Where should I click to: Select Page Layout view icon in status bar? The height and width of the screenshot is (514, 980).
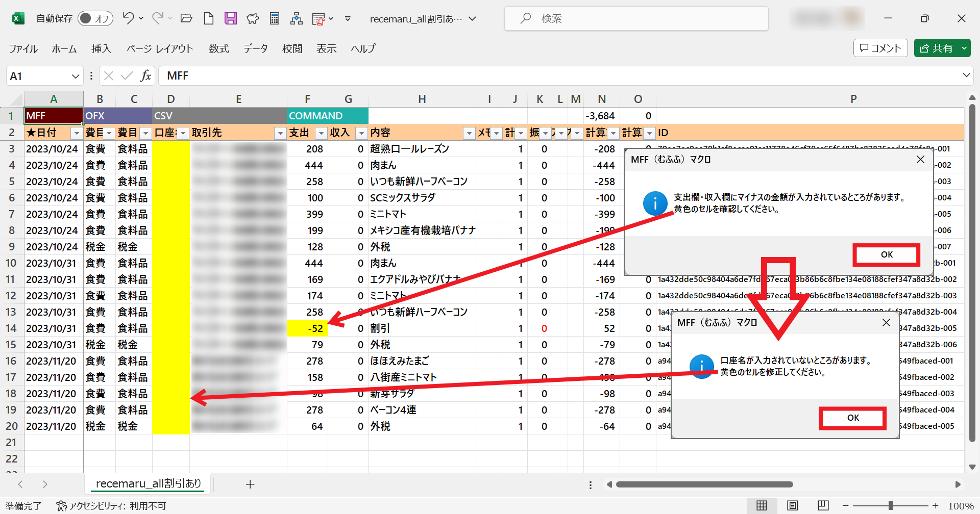point(792,505)
